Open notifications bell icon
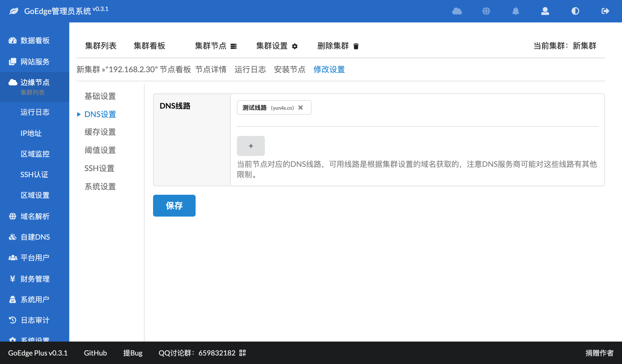This screenshot has height=364, width=622. point(516,11)
